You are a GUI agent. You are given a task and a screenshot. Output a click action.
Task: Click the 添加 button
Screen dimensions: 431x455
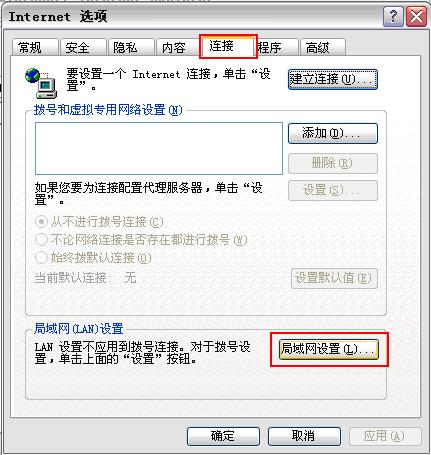point(333,133)
